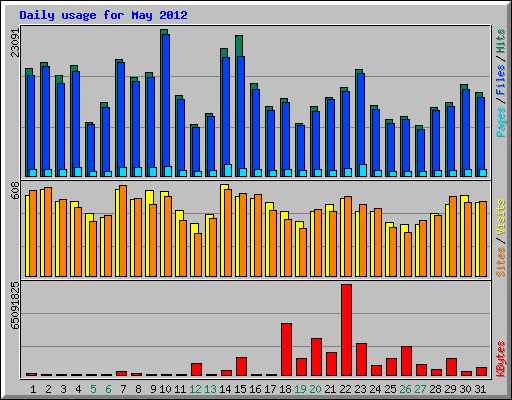Viewport: 512px width, 400px height.
Task: Select the green day 26 axis label
Action: (x=405, y=389)
